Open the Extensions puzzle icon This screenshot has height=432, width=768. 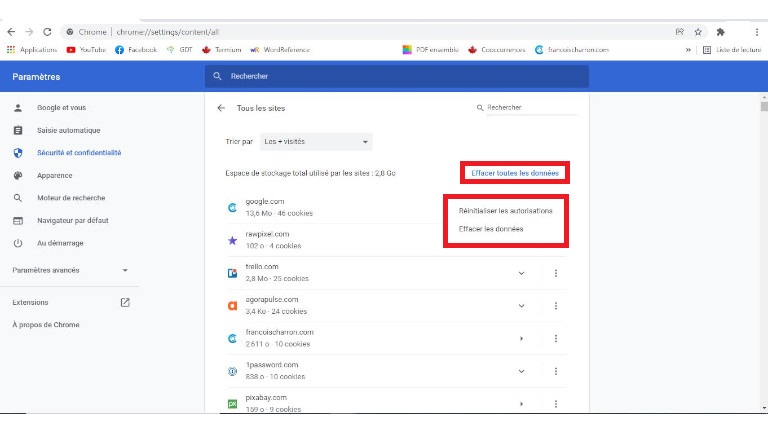coord(720,32)
